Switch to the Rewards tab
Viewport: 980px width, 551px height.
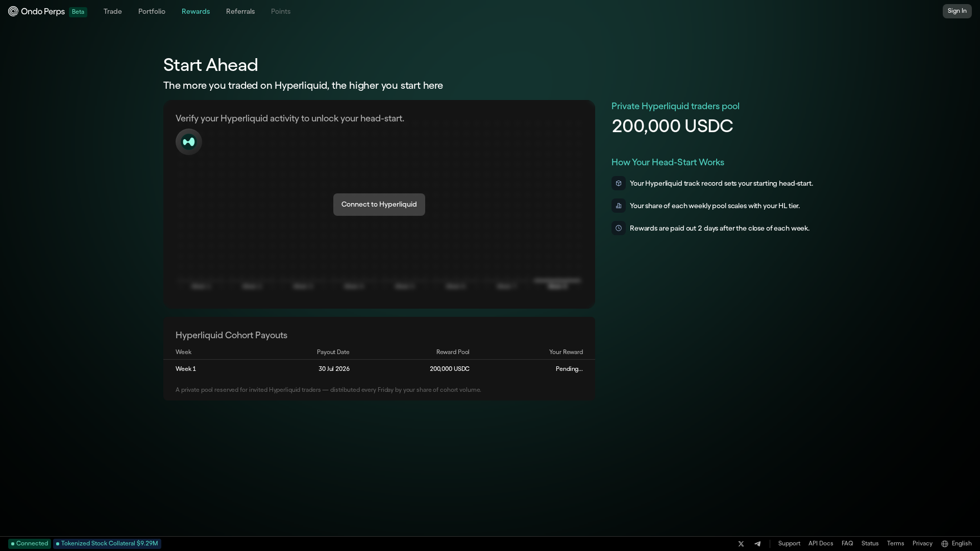tap(195, 12)
